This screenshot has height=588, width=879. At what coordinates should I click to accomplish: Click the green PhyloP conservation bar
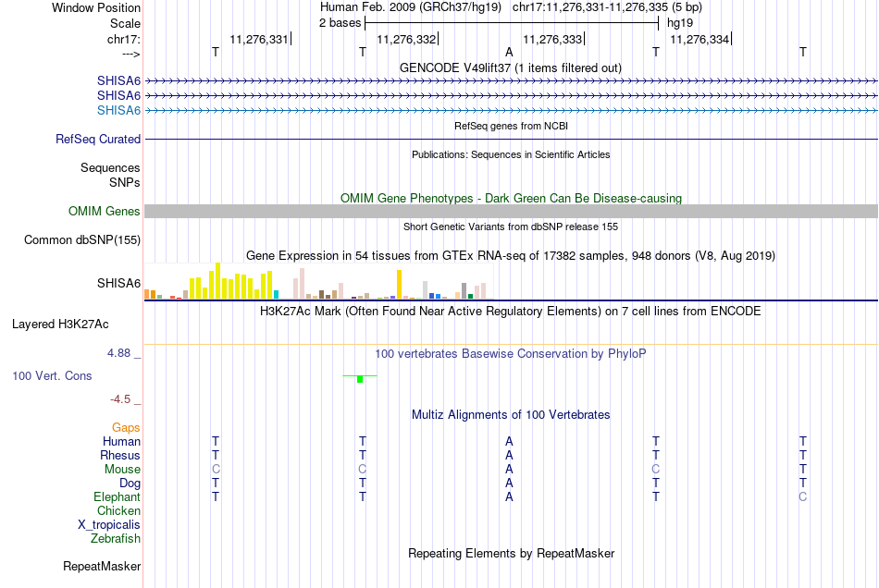(360, 379)
